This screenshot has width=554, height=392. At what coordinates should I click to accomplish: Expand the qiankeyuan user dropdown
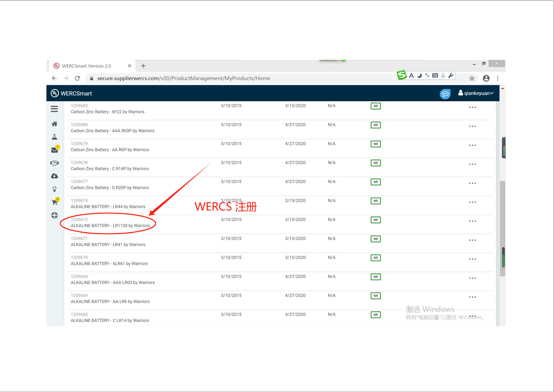pos(476,93)
